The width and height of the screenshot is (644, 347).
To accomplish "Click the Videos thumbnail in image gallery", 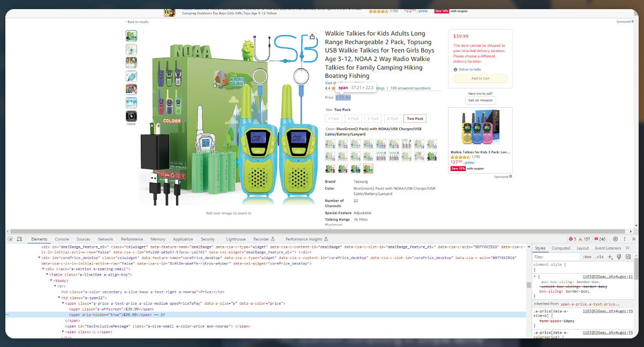I will 131,116.
